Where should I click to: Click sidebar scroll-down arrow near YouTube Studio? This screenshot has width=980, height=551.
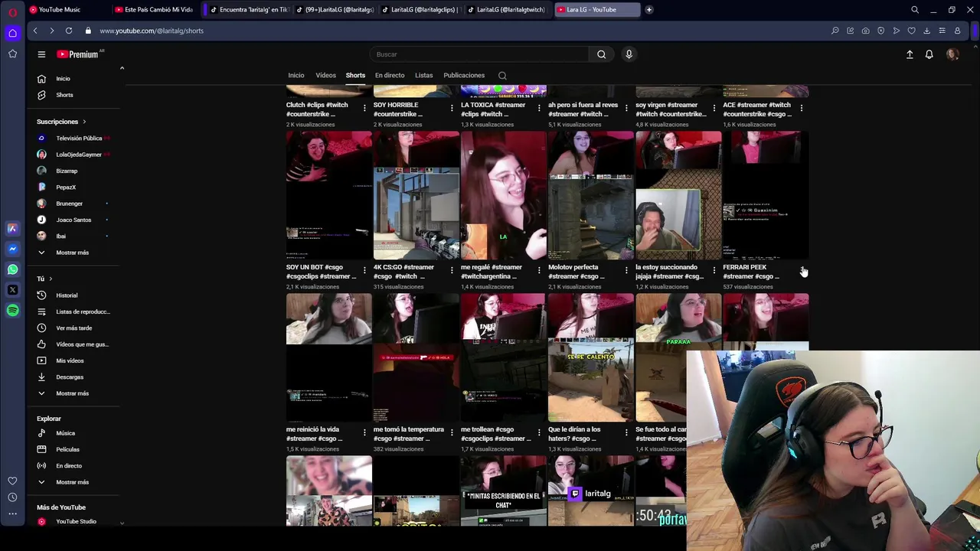122,522
